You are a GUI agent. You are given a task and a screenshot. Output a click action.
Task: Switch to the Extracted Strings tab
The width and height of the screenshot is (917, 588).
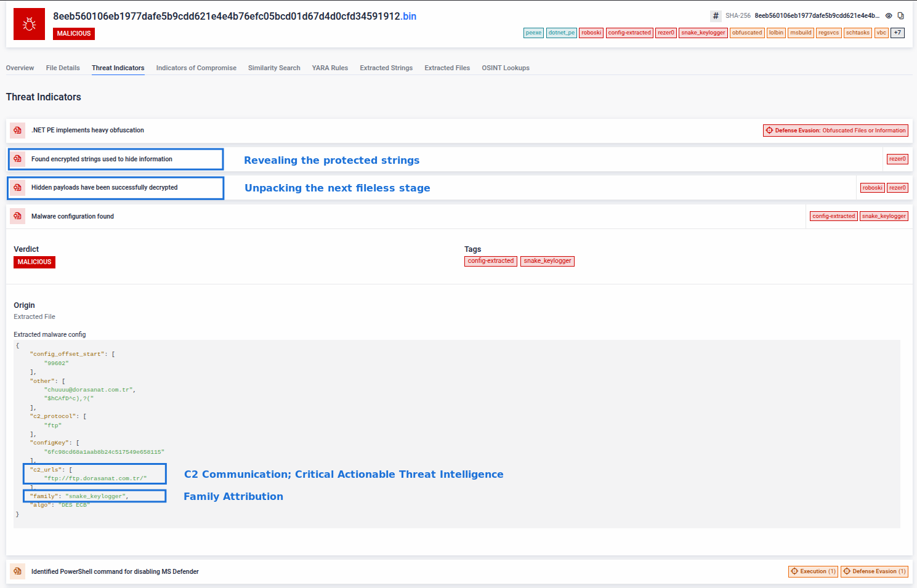386,68
